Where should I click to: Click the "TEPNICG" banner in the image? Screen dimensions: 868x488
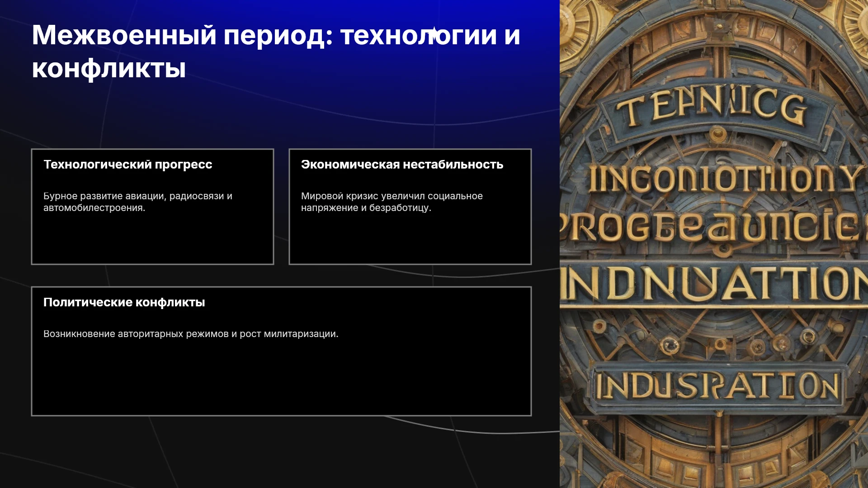pyautogui.click(x=712, y=107)
